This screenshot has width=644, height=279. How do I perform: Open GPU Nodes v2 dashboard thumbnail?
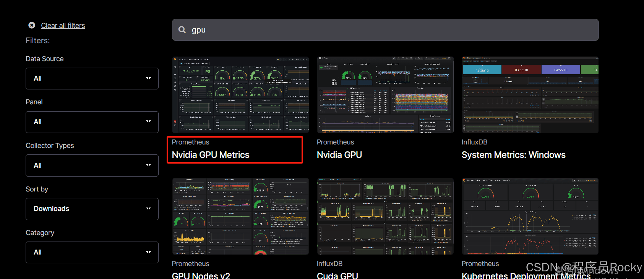coord(240,216)
